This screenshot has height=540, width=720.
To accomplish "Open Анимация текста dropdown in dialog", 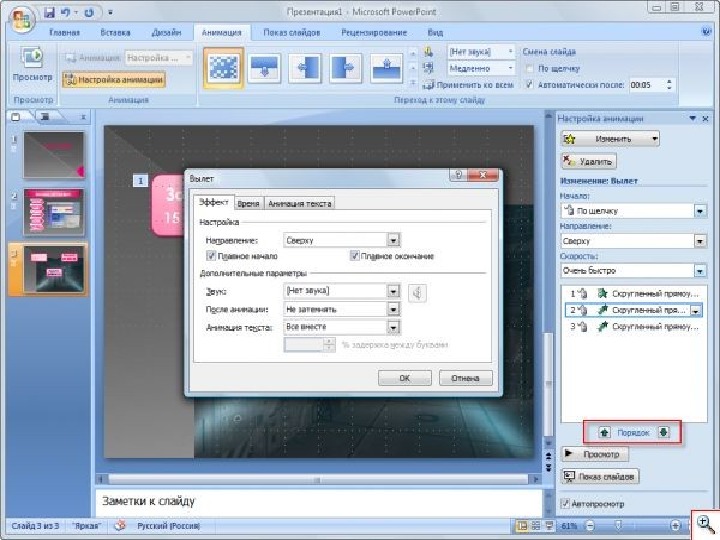I will [x=394, y=327].
